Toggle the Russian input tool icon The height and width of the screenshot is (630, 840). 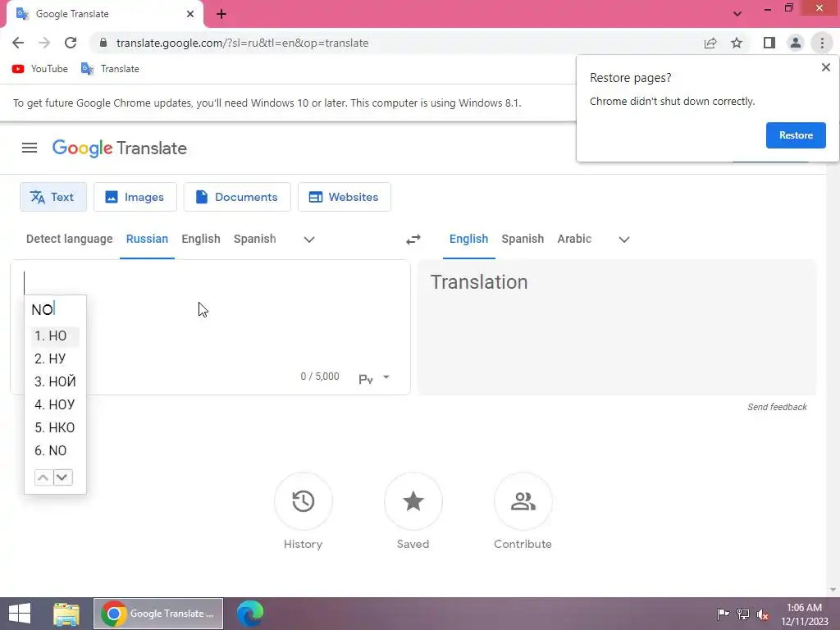coord(366,379)
